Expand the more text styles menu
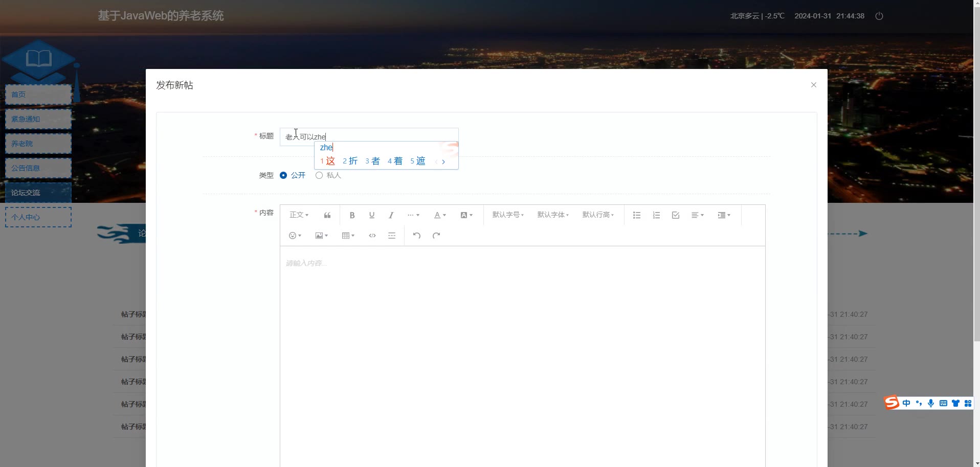Image resolution: width=980 pixels, height=467 pixels. 413,215
